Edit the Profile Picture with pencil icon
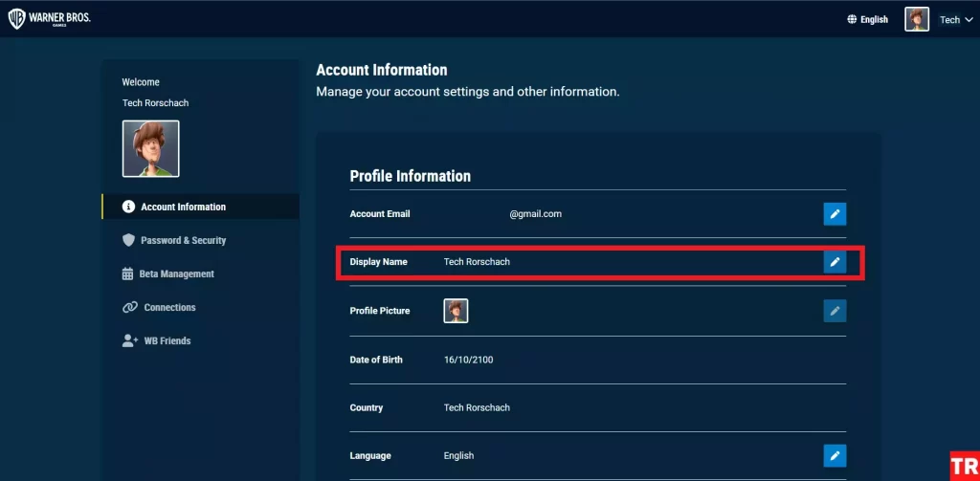980x481 pixels. coord(835,311)
